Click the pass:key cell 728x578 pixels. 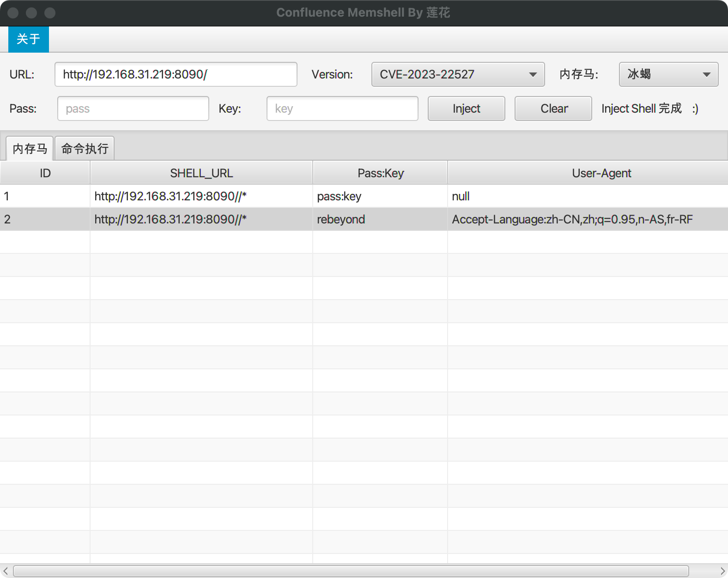coord(380,196)
